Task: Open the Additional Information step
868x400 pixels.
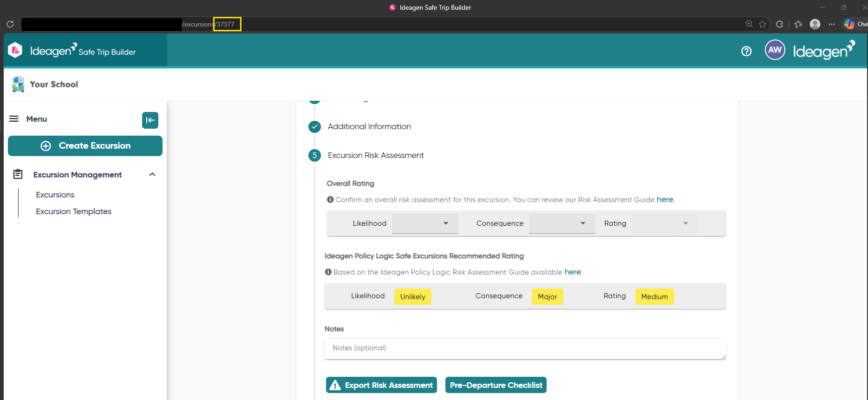Action: point(369,126)
